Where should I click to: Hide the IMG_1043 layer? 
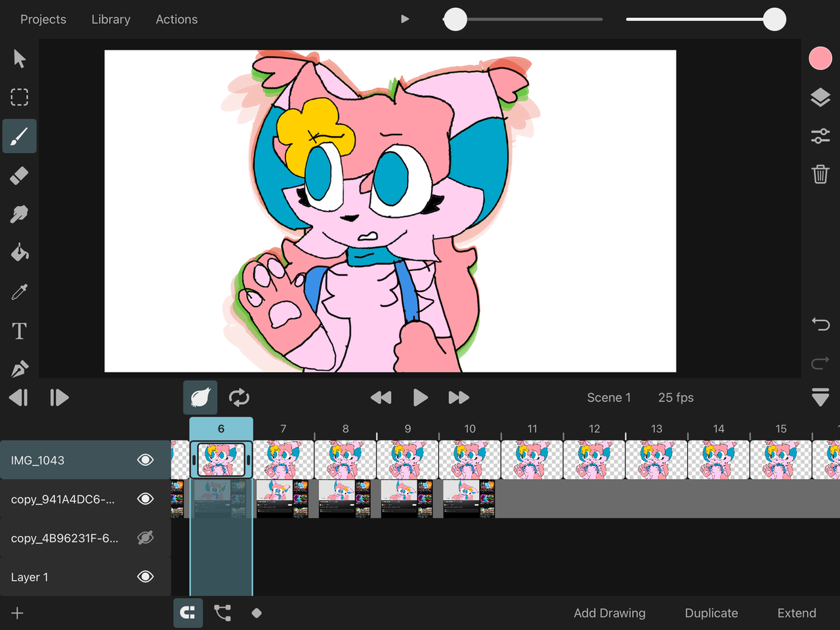[x=145, y=460]
